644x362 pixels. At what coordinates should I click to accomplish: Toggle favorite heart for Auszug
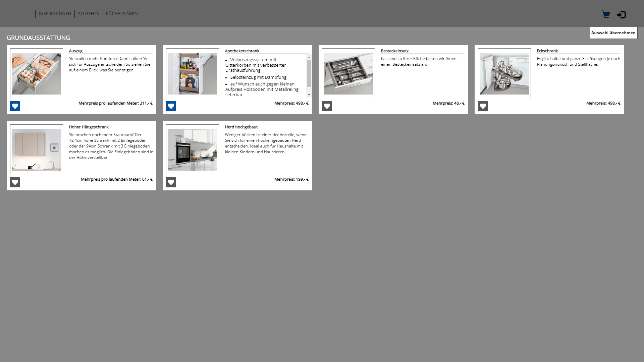[15, 106]
